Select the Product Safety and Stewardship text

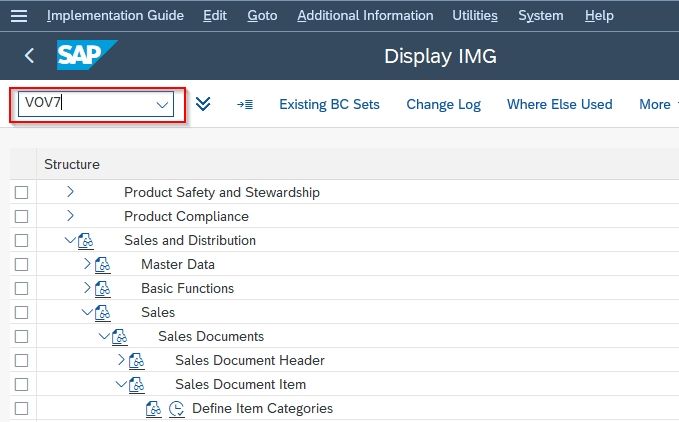point(222,192)
